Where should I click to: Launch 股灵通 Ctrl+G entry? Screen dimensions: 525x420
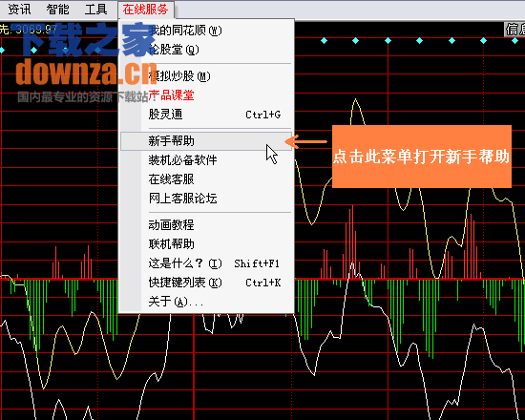click(x=206, y=115)
